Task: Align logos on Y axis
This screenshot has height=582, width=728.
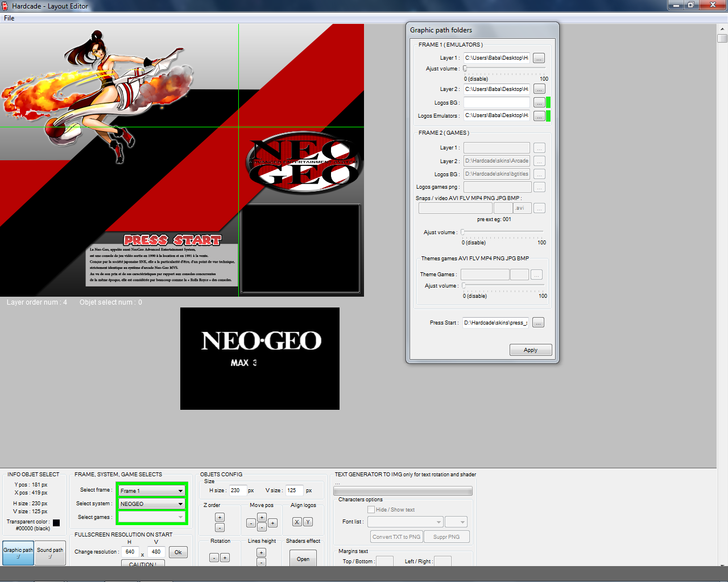Action: pos(308,522)
